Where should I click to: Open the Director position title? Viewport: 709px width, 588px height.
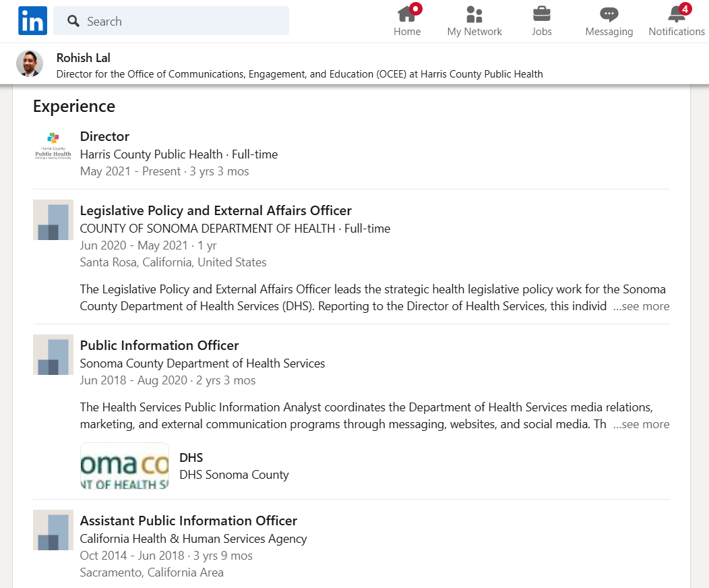coord(104,137)
